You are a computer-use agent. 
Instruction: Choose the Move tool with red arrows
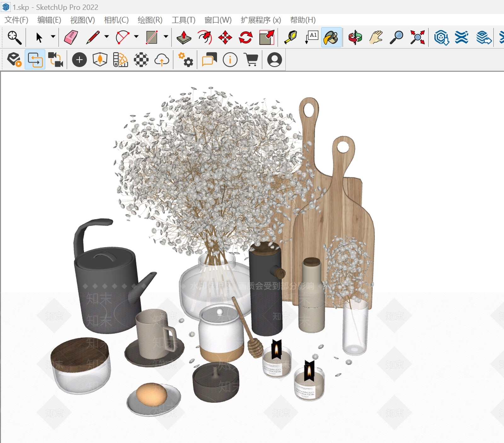tap(225, 37)
